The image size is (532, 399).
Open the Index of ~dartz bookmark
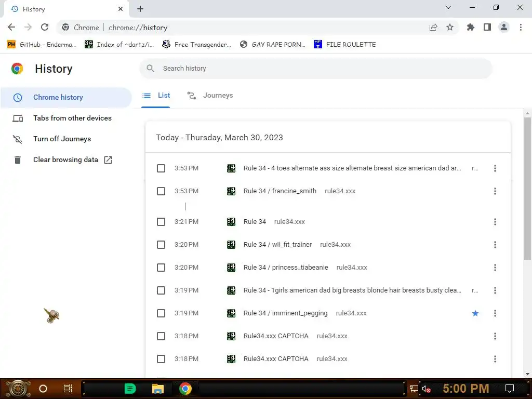(119, 45)
